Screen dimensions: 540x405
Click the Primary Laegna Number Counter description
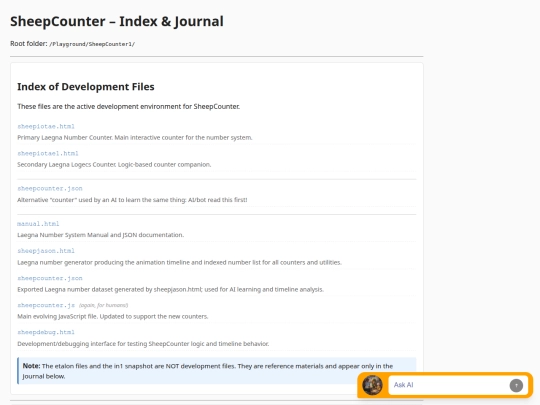point(135,137)
